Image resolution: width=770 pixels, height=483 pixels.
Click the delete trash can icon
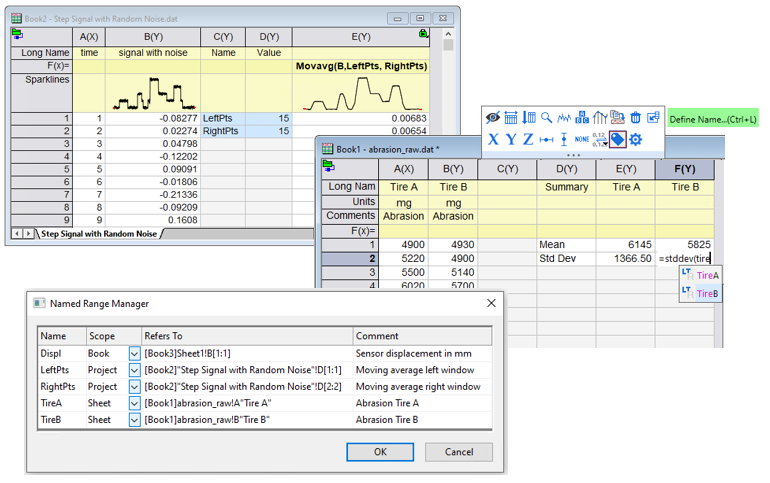(635, 118)
